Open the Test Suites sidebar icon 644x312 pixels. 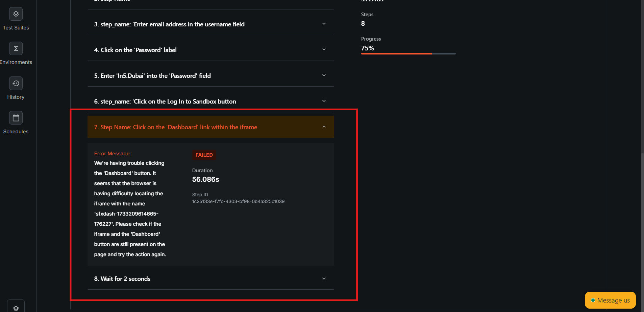[x=16, y=14]
